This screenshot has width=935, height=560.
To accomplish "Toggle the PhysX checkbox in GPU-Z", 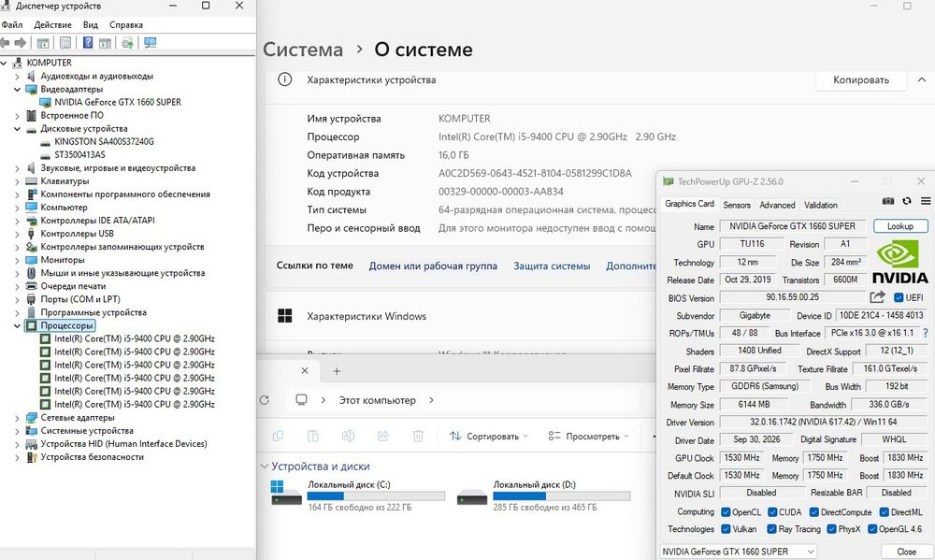I will [831, 529].
